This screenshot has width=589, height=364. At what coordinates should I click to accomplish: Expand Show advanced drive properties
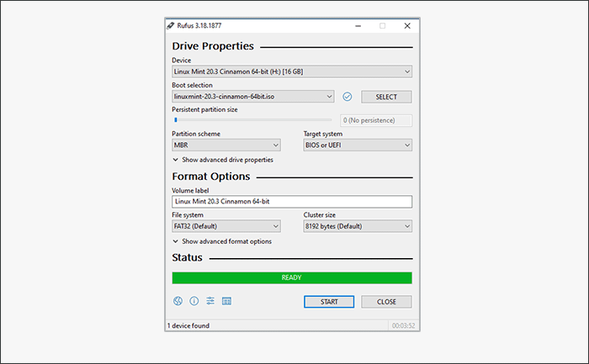223,160
